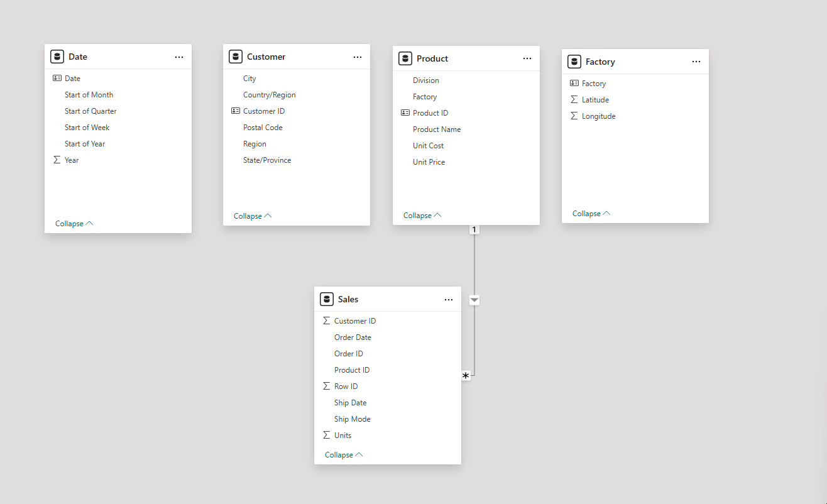Click the Sales table's database icon
827x504 pixels.
pos(327,299)
